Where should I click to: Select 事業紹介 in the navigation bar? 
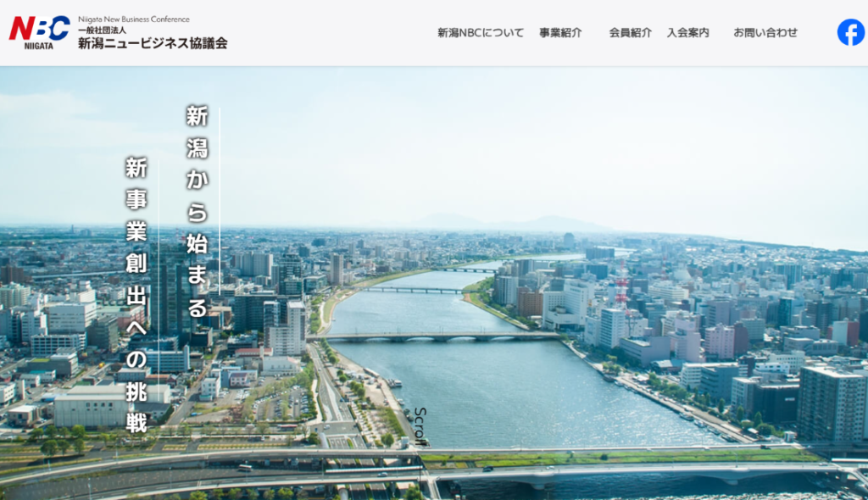(x=560, y=33)
